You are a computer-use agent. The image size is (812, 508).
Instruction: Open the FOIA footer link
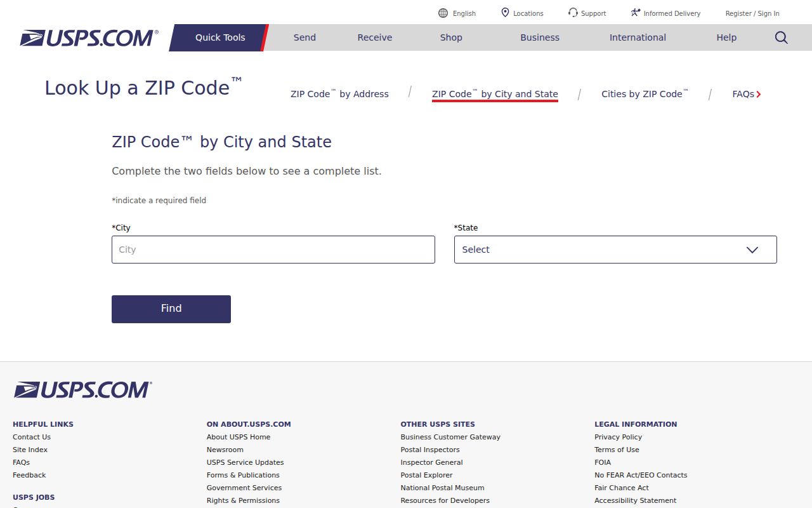tap(603, 462)
